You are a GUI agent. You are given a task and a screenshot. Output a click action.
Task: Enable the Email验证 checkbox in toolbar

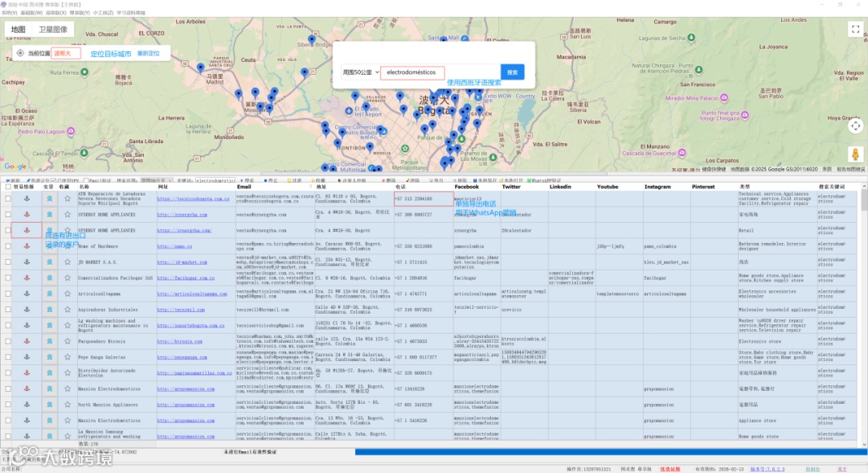(x=86, y=180)
